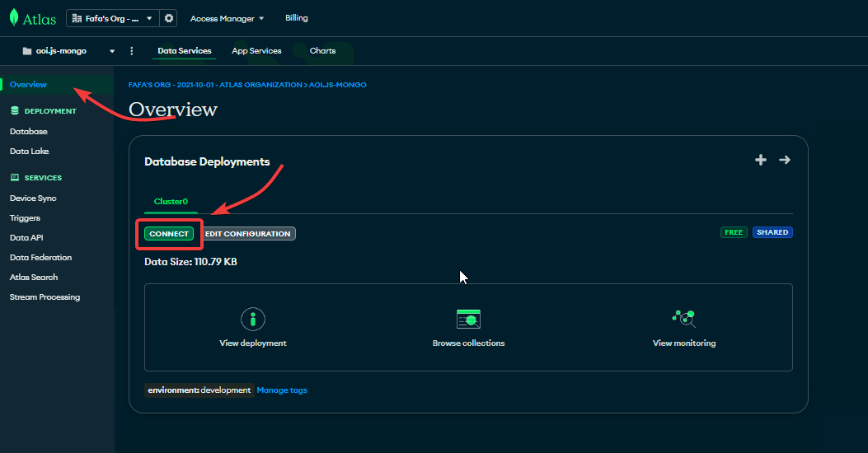Click EDIT CONFIGURATION button
The image size is (868, 453).
pos(247,234)
